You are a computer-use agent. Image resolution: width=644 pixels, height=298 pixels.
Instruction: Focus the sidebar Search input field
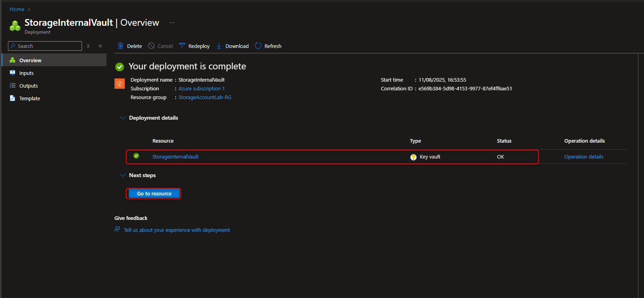click(45, 46)
